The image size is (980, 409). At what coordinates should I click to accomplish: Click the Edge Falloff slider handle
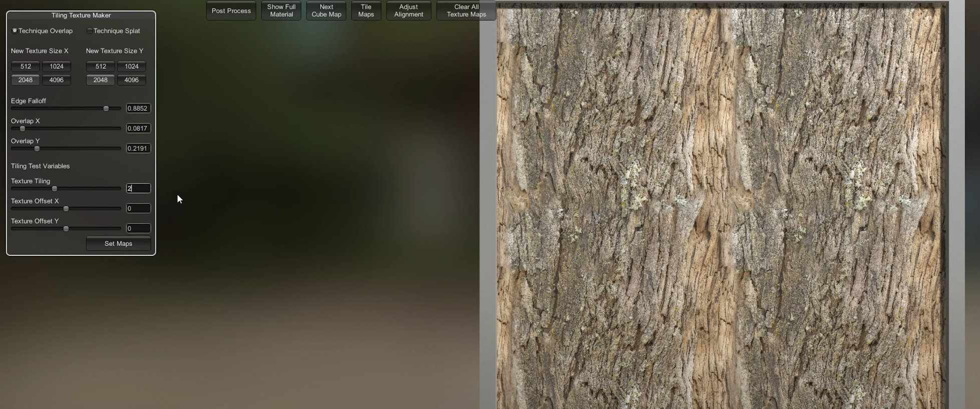coord(106,109)
